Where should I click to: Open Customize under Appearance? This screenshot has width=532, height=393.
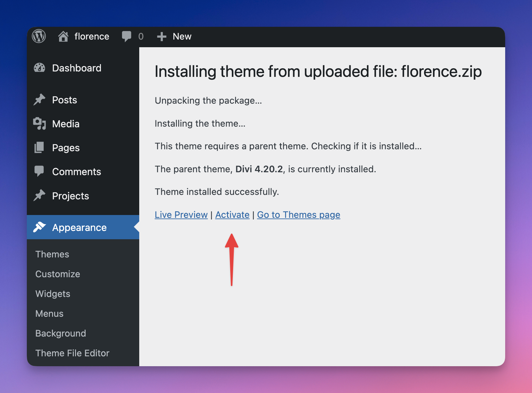coord(58,274)
